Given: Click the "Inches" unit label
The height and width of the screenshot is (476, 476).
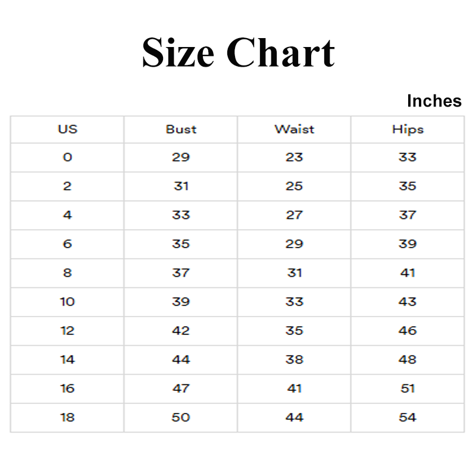Looking at the screenshot, I should pyautogui.click(x=434, y=101).
